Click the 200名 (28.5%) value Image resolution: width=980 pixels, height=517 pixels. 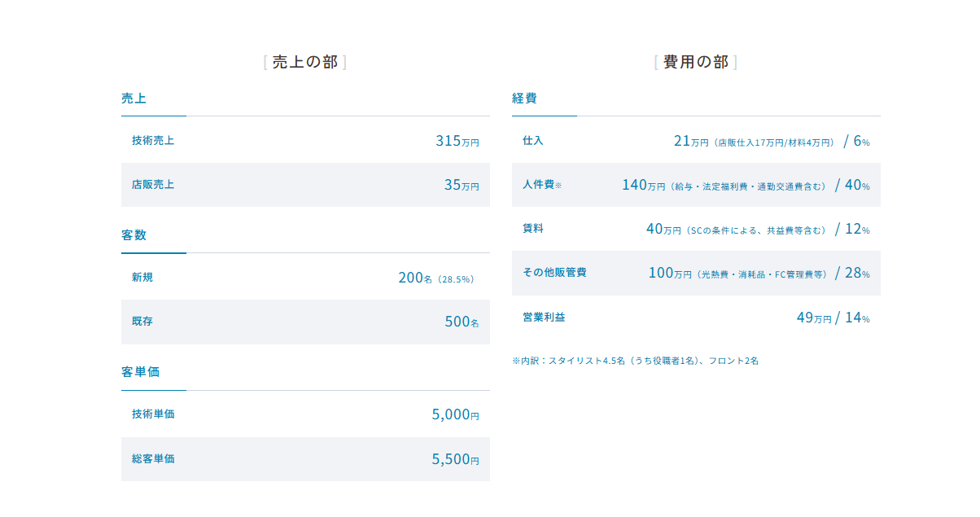pyautogui.click(x=435, y=278)
